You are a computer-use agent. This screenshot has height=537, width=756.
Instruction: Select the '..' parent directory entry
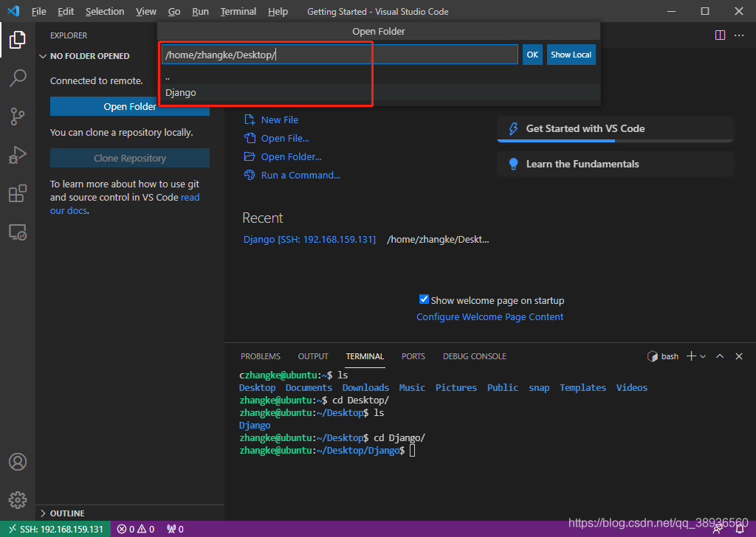coord(379,77)
